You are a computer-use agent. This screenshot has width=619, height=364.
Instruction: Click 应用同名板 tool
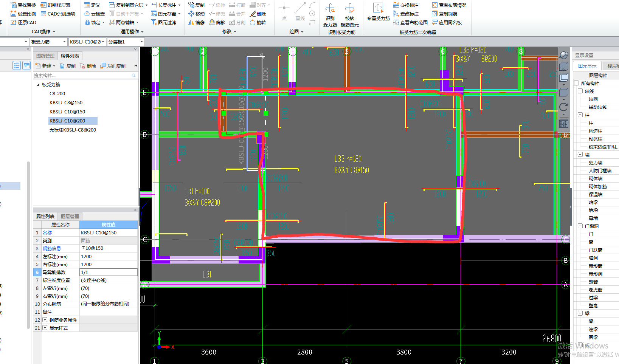pyautogui.click(x=447, y=22)
